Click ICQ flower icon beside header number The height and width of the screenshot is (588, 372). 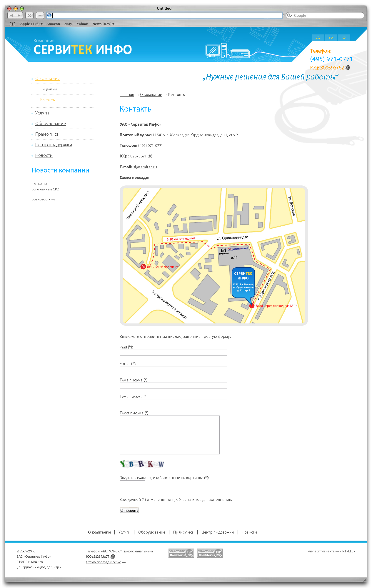(x=348, y=68)
